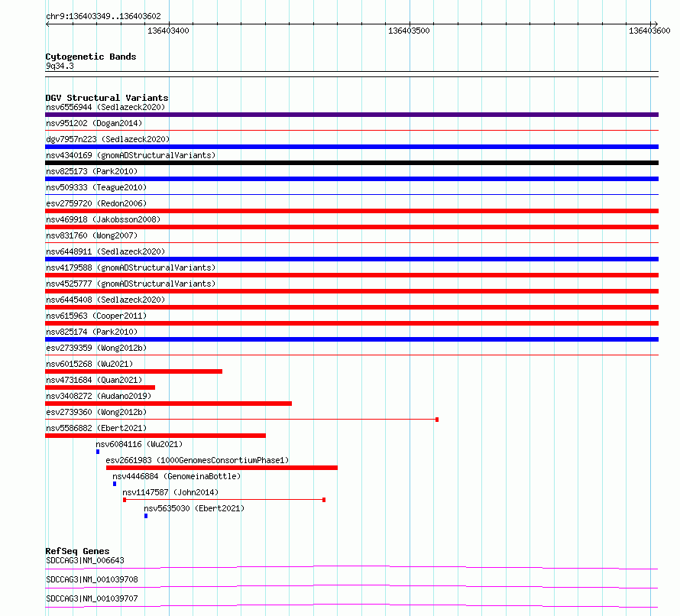Open SDCCAG3|NM_001039708 gene label
This screenshot has width=680, height=616.
(x=92, y=579)
